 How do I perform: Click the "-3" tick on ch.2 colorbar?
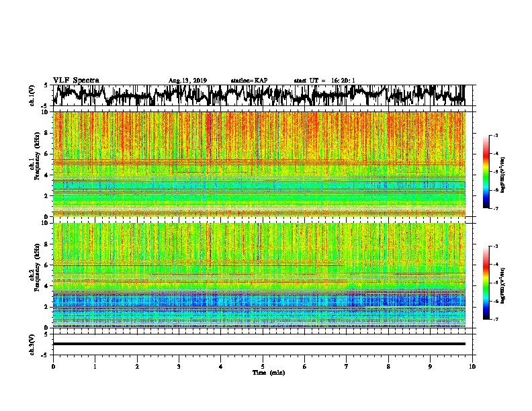(495, 246)
